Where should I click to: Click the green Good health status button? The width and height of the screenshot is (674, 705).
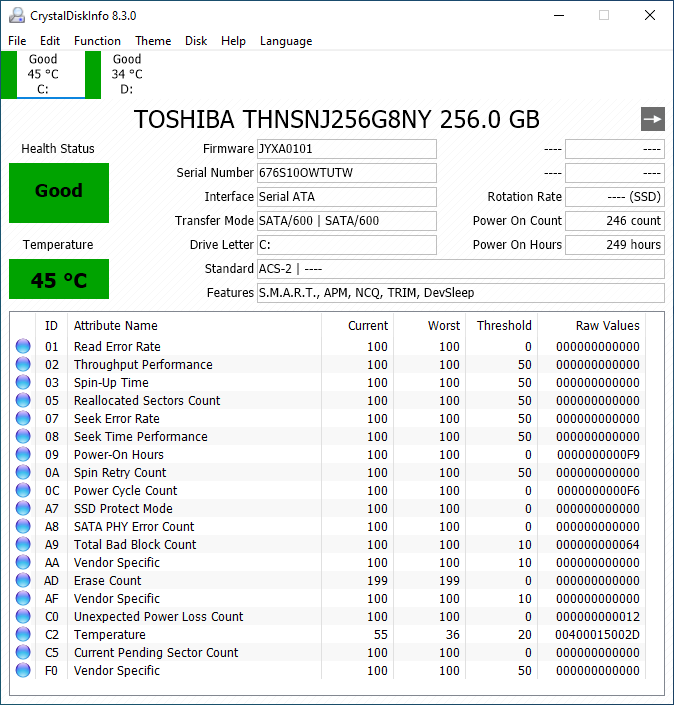click(59, 191)
